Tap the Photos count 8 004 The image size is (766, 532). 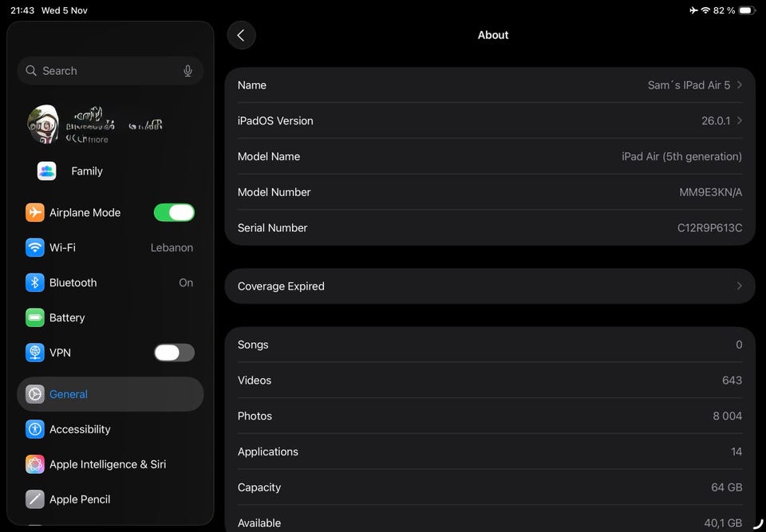728,416
